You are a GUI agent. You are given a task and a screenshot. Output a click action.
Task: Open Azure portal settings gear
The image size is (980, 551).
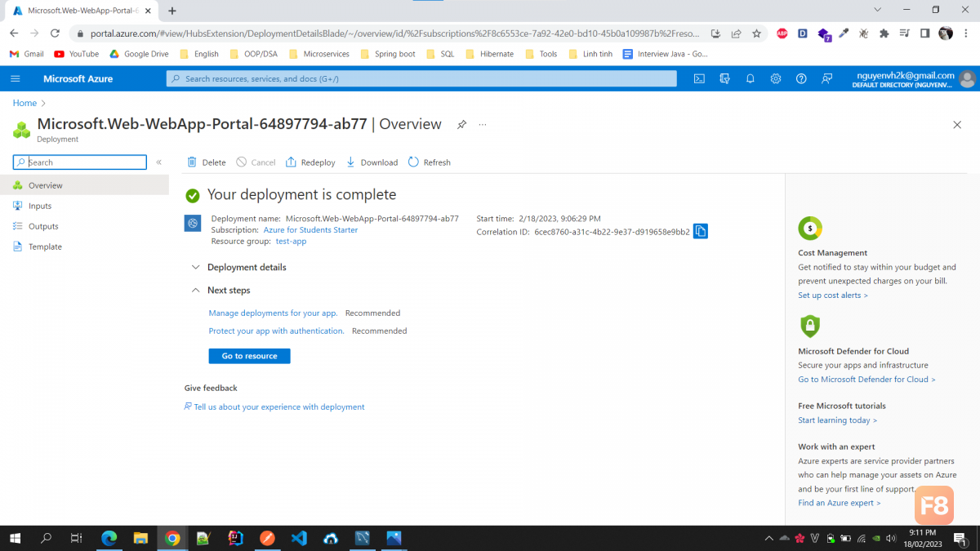coord(776,78)
